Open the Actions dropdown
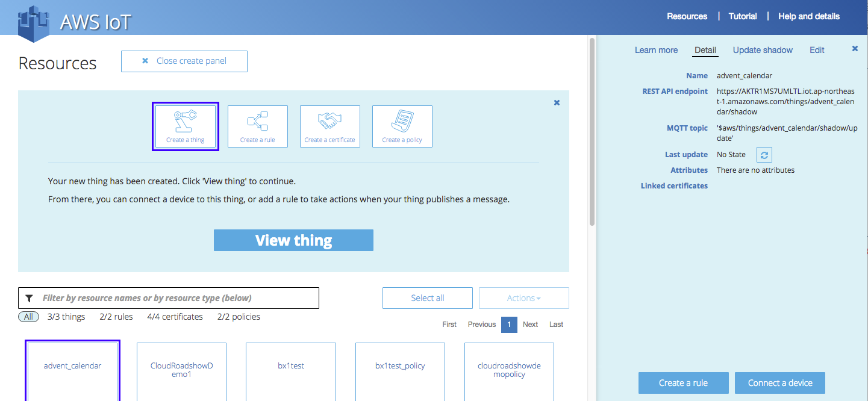868x401 pixels. tap(524, 298)
